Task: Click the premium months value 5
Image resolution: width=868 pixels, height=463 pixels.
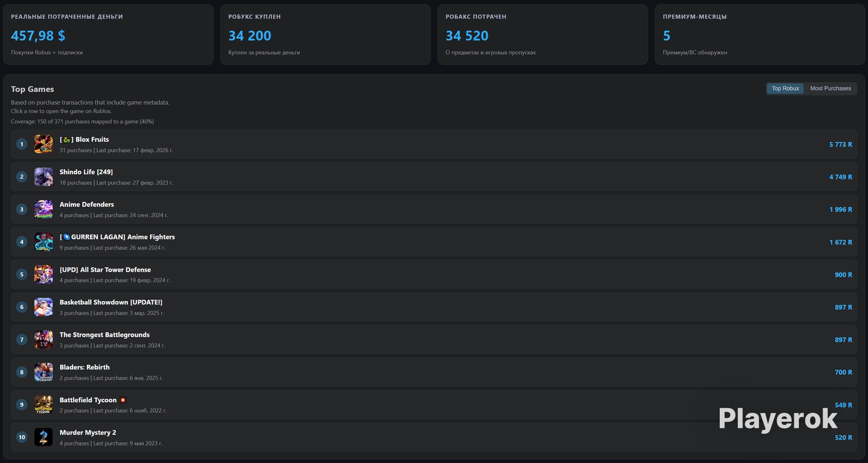Action: [667, 36]
